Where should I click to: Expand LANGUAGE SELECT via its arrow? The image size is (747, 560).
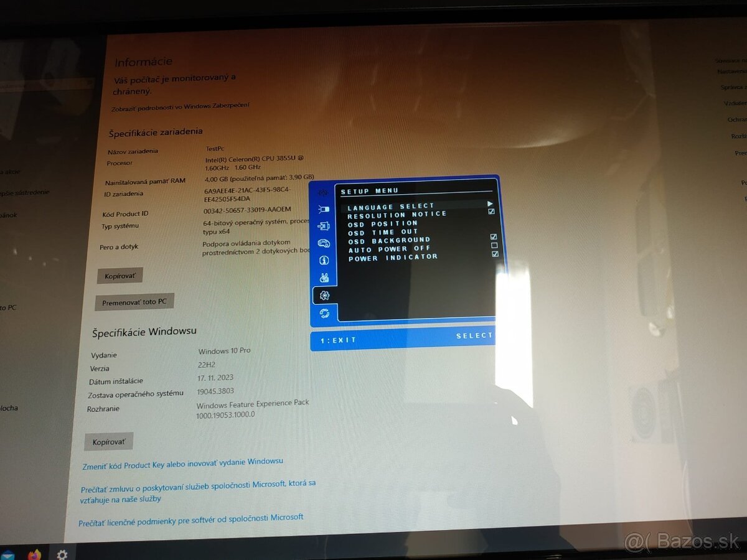[x=490, y=203]
